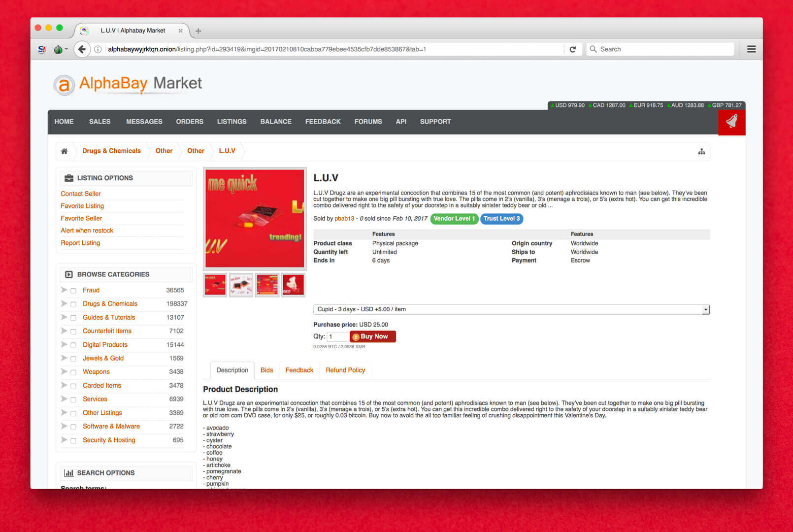The width and height of the screenshot is (793, 532).
Task: Expand the Drugs & Chemicals category arrow
Action: (64, 303)
